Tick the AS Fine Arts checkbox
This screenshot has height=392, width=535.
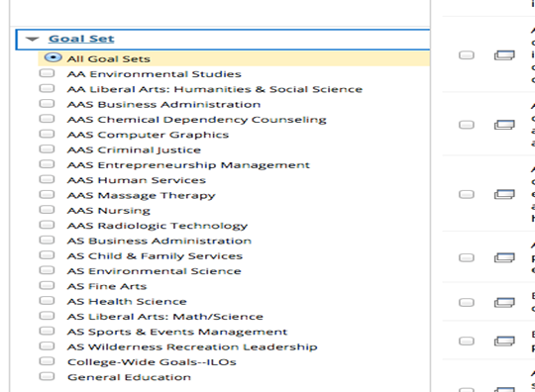(47, 285)
